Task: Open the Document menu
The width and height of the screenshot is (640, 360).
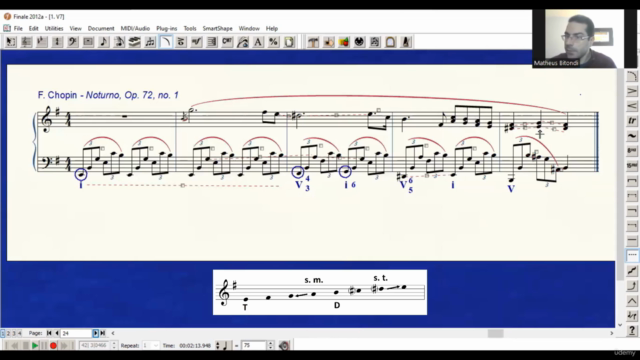Action: (101, 29)
